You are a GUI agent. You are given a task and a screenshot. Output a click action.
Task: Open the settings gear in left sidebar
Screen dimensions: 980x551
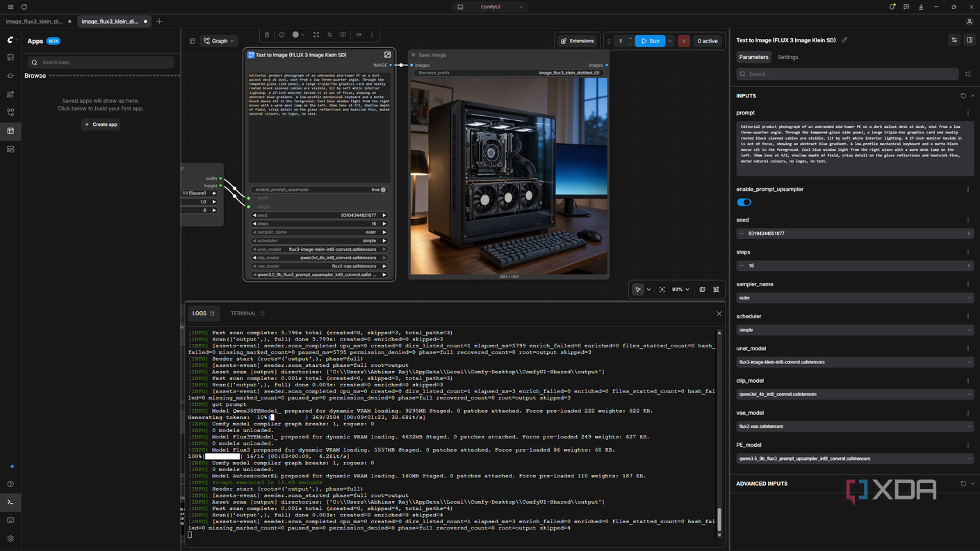pos(10,538)
